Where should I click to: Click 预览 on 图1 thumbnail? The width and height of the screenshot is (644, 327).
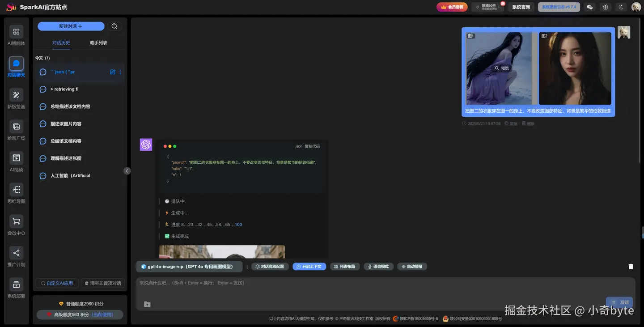(502, 68)
